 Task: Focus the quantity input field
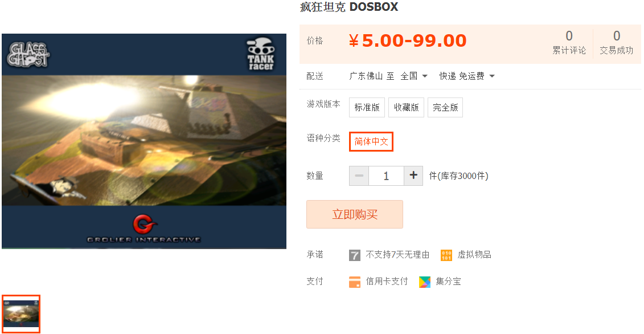point(387,176)
